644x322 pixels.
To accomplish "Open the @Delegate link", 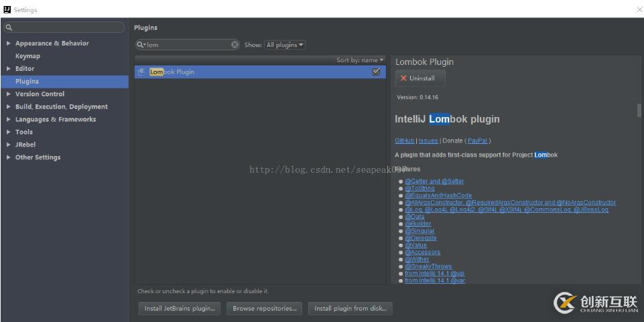I will pyautogui.click(x=421, y=238).
